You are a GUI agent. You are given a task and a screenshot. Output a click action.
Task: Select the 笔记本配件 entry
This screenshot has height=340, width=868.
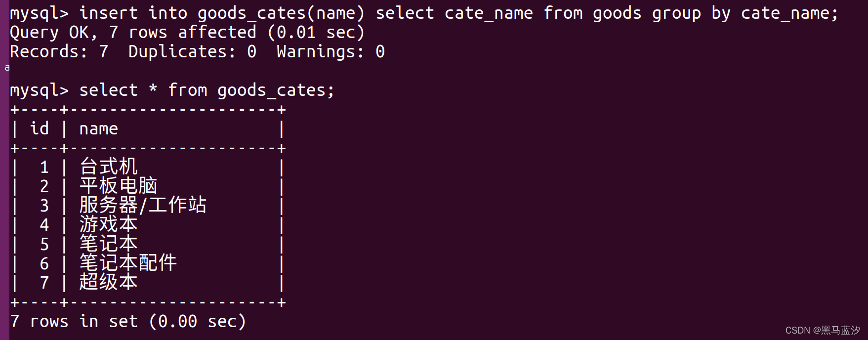[x=128, y=263]
